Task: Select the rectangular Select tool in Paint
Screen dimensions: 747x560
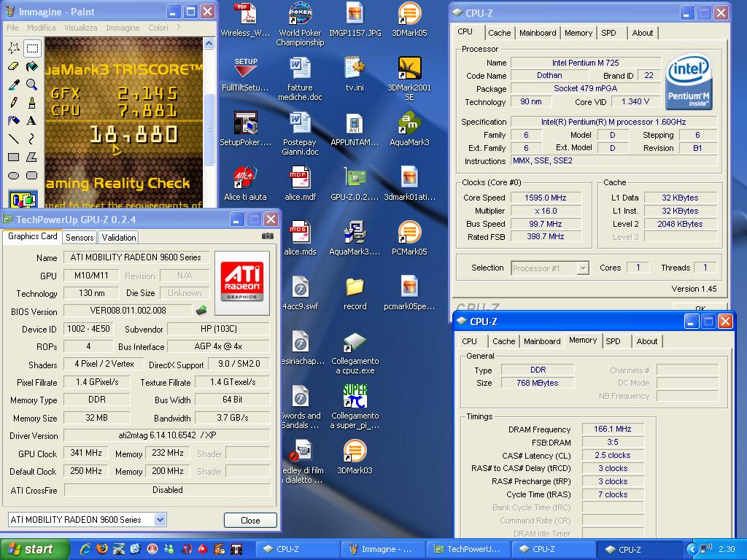Action: 32,48
